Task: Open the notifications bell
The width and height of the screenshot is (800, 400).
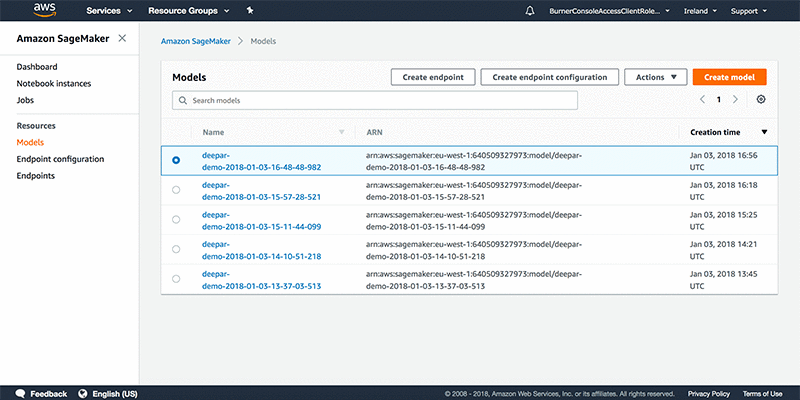Action: click(x=530, y=11)
